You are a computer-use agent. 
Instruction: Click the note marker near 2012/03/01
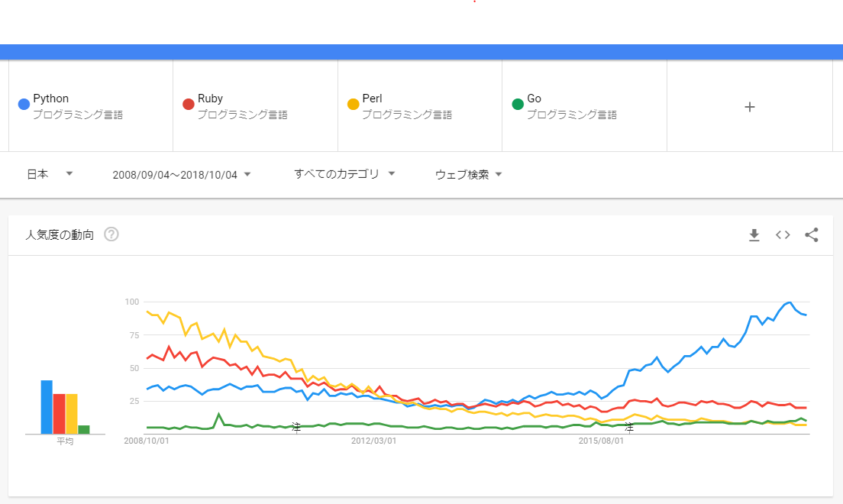296,426
